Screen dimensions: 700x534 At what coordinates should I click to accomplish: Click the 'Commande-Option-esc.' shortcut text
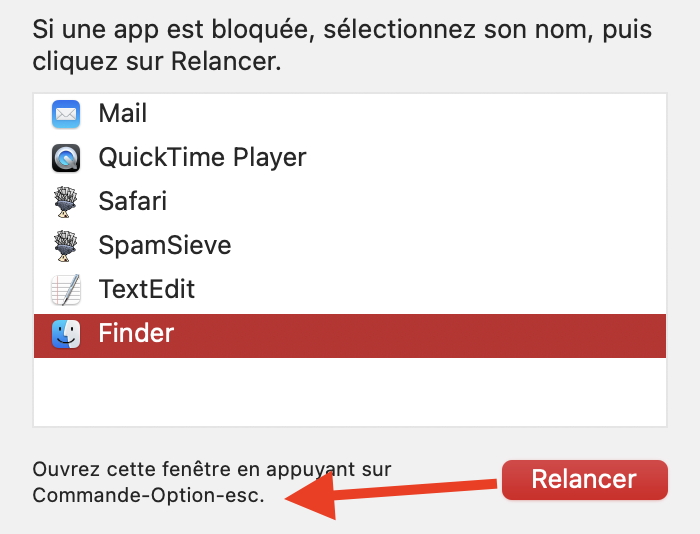pyautogui.click(x=148, y=495)
